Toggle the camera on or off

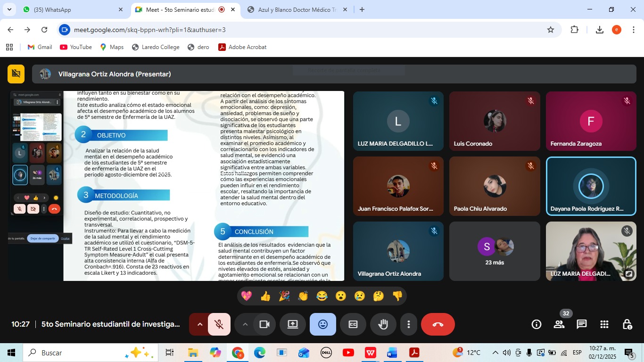pos(264,324)
